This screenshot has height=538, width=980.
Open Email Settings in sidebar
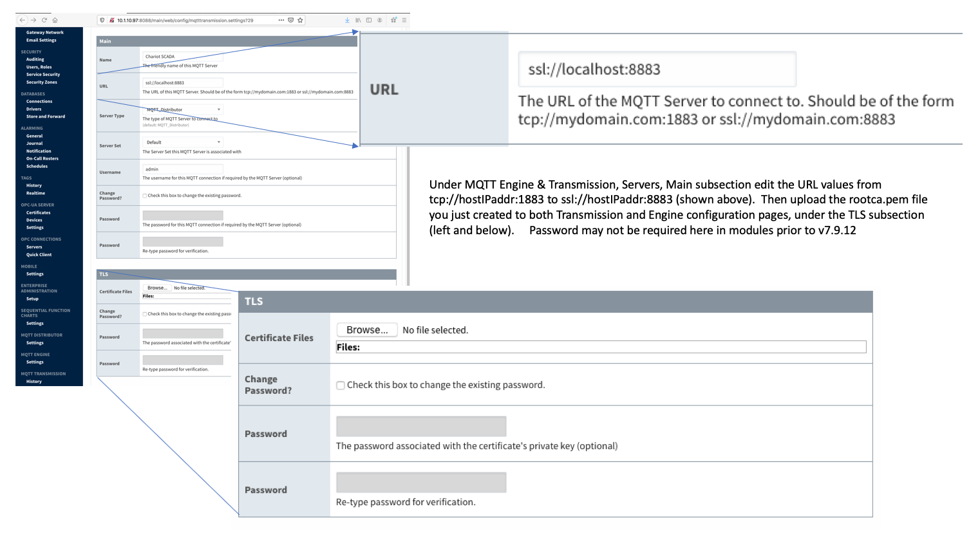[41, 40]
